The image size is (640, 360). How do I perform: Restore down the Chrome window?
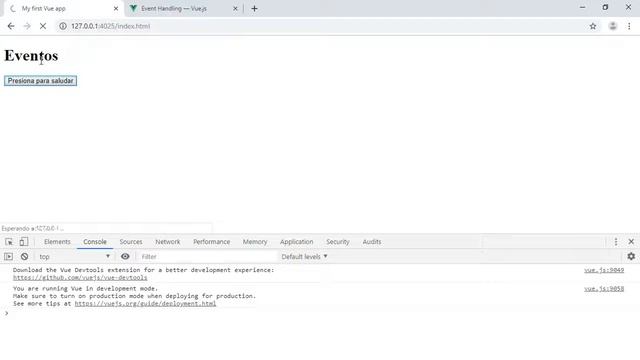[x=605, y=7]
